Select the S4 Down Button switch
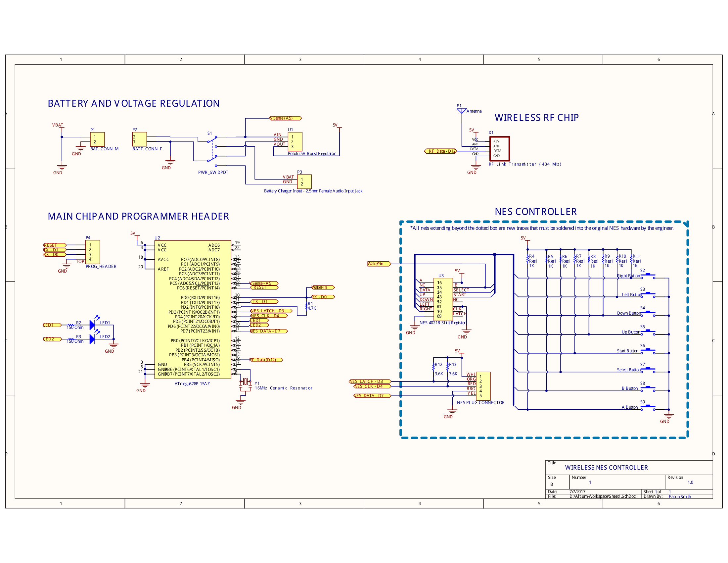This screenshot has width=728, height=563. (648, 313)
